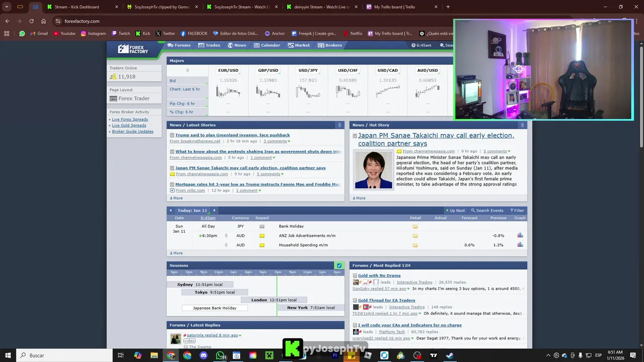644x362 pixels.
Task: Open the Instagram bookmark
Action: tap(93, 34)
